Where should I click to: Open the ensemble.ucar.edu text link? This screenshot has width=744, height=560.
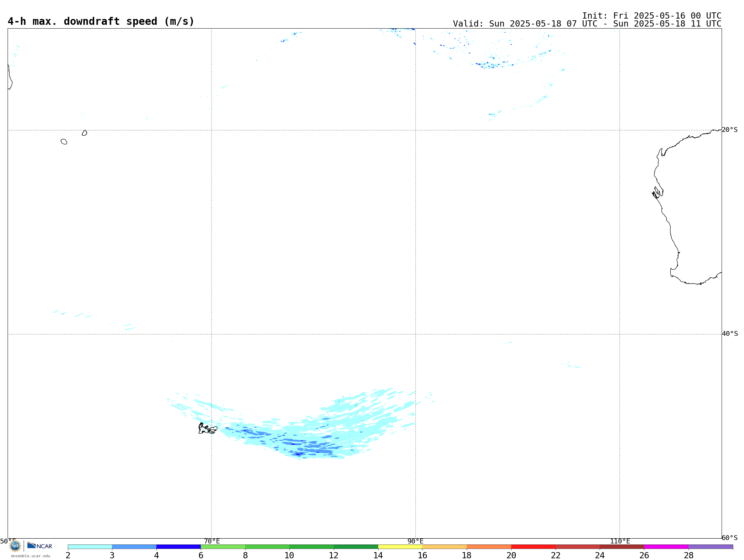tap(31, 556)
